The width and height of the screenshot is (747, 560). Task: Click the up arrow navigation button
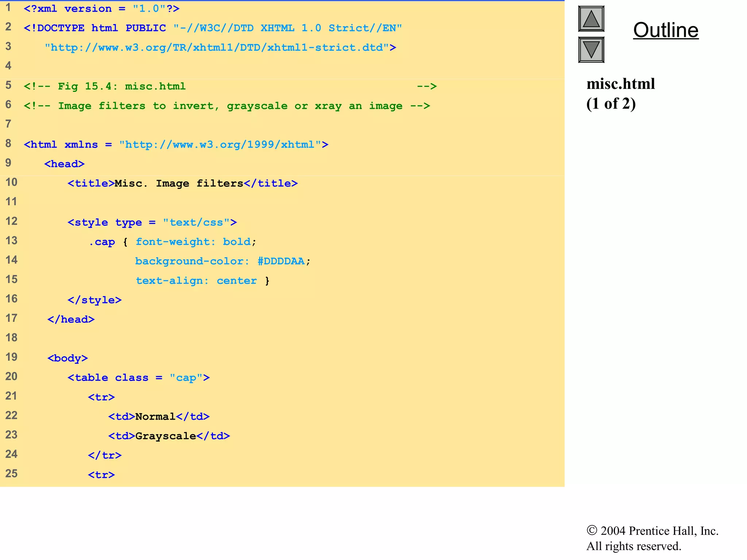click(x=591, y=19)
